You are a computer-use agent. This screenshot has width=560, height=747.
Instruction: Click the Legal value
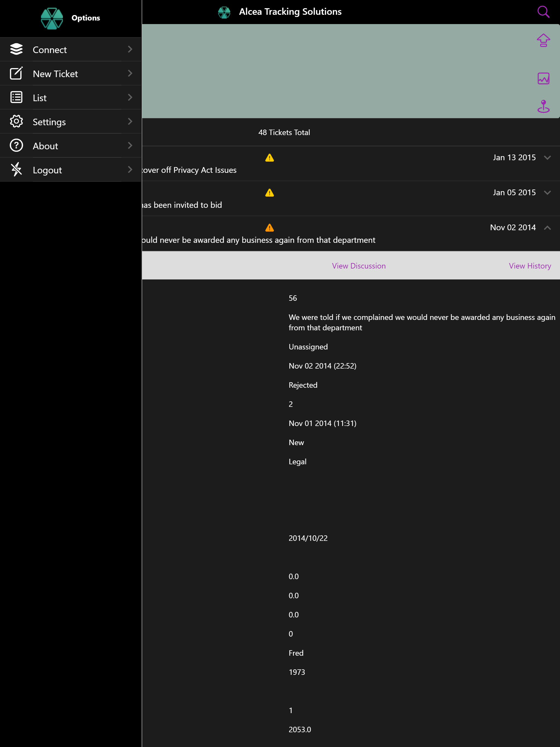point(297,462)
